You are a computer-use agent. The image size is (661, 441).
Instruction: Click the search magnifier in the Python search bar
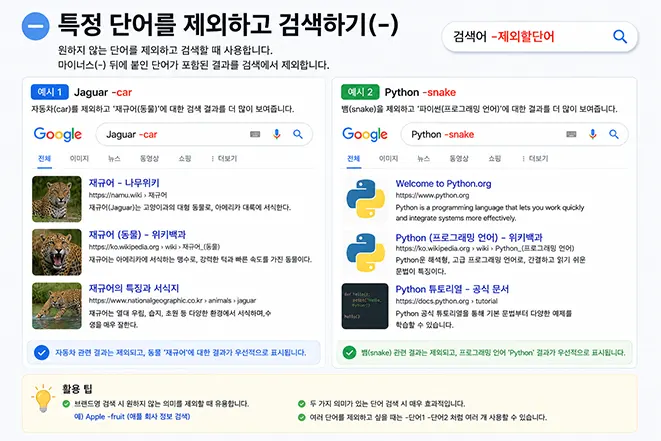[614, 134]
